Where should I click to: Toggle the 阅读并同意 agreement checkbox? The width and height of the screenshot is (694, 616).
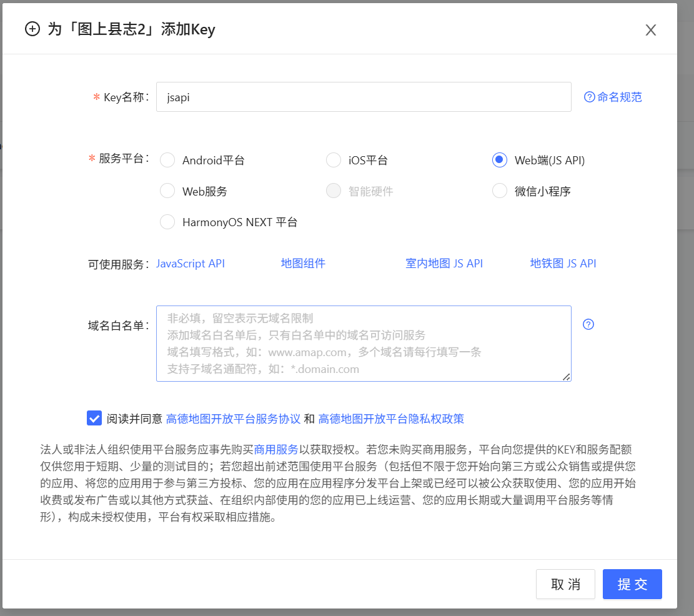tap(94, 418)
